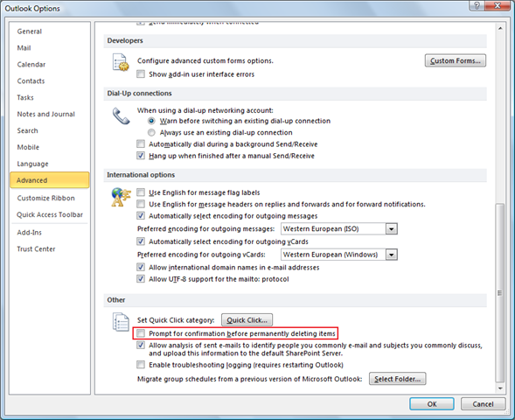515x420 pixels.
Task: Click the Other section document icon
Action: [121, 322]
